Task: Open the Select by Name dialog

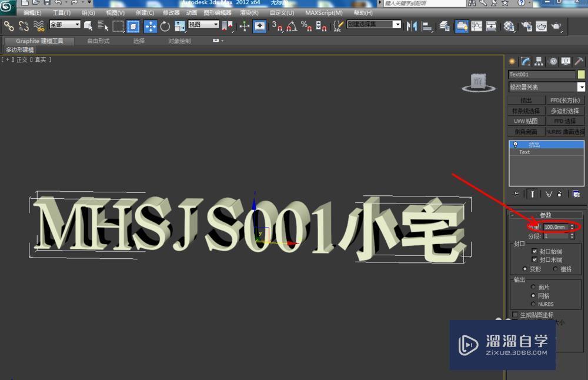Action: click(102, 26)
